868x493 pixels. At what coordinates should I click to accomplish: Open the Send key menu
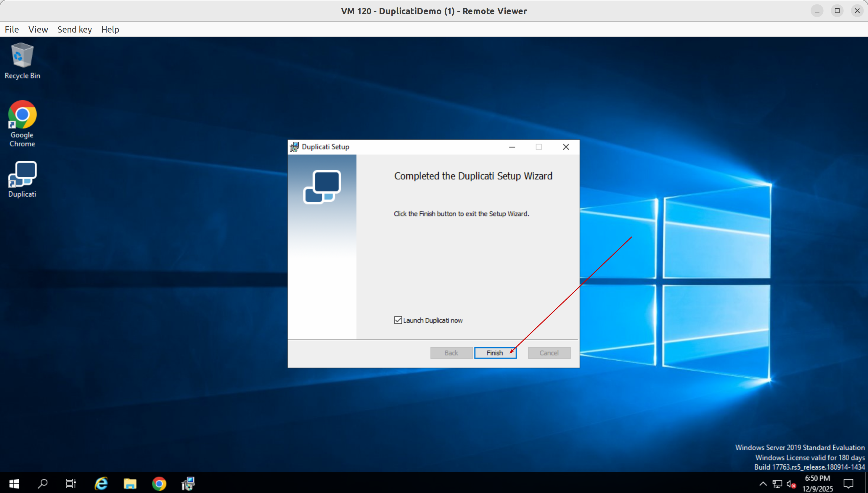[75, 29]
